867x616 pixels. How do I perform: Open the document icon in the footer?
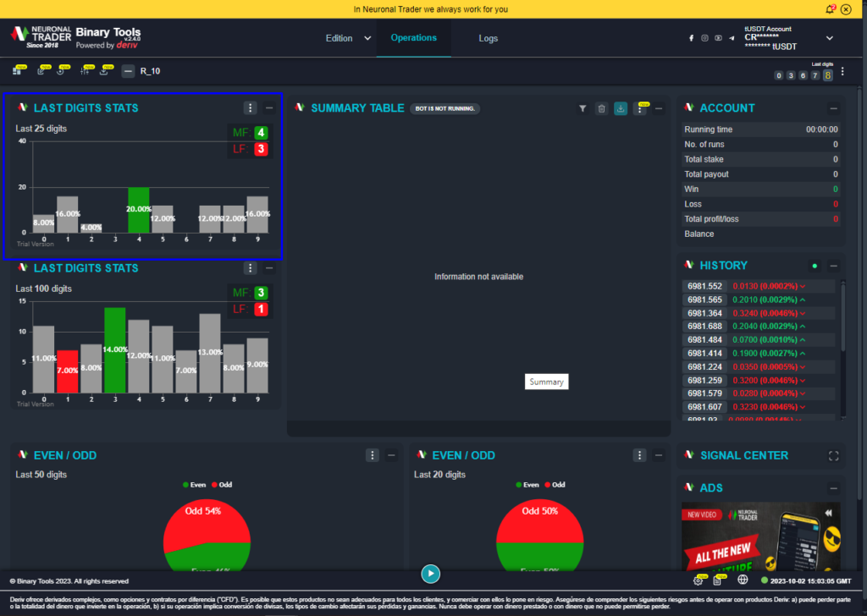point(717,580)
